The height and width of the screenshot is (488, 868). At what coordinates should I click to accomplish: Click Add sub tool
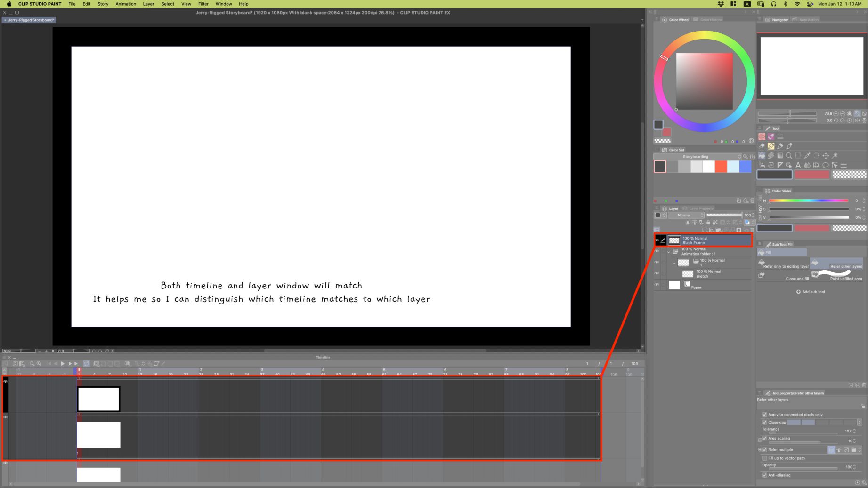click(811, 292)
